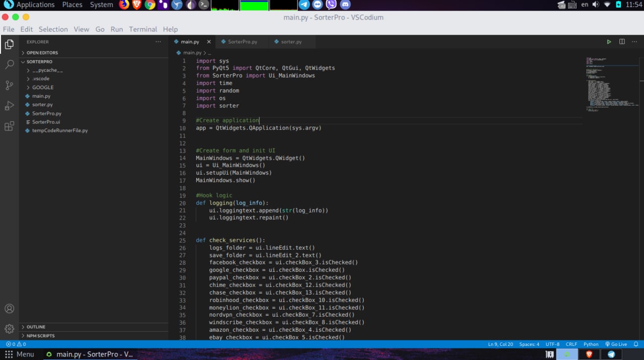Launch Telegram from the top panel
Image resolution: width=644 pixels, height=360 pixels.
click(304, 5)
